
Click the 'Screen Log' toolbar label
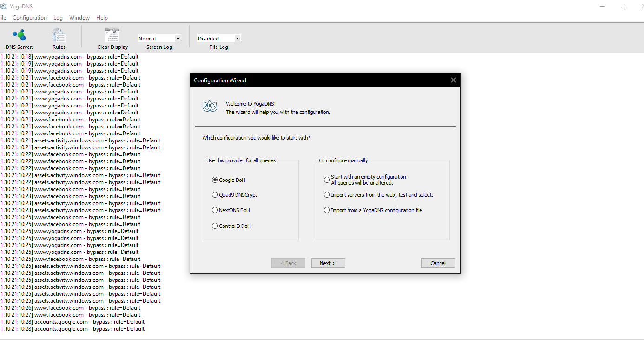point(159,47)
